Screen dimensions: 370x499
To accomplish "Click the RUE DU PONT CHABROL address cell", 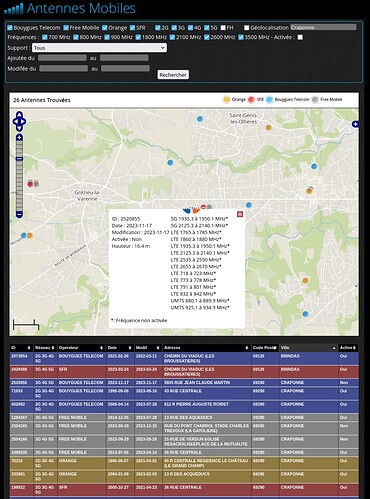I will point(206,428).
